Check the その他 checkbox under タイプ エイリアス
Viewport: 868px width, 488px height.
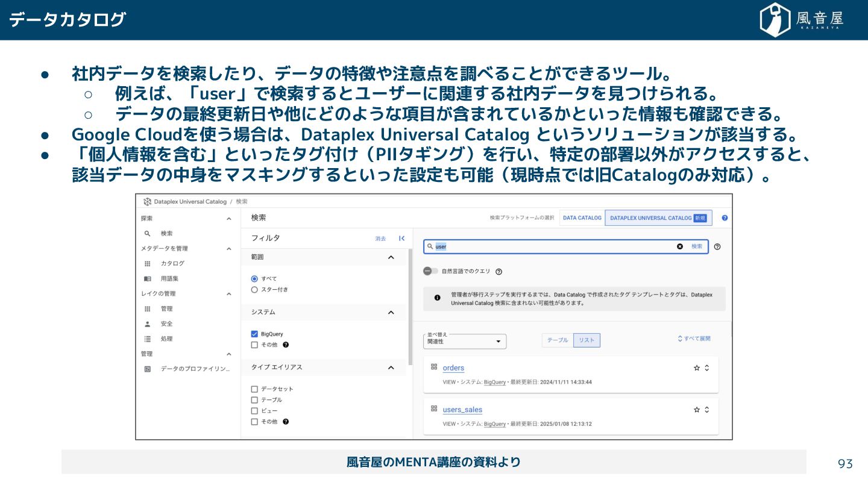[254, 422]
